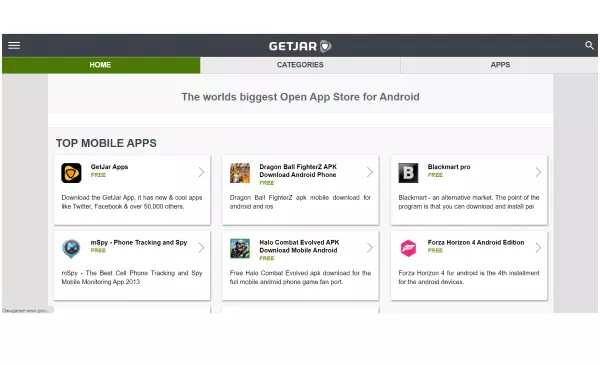
Task: Click Forza Horizon 4 4th installment description
Action: (469, 277)
